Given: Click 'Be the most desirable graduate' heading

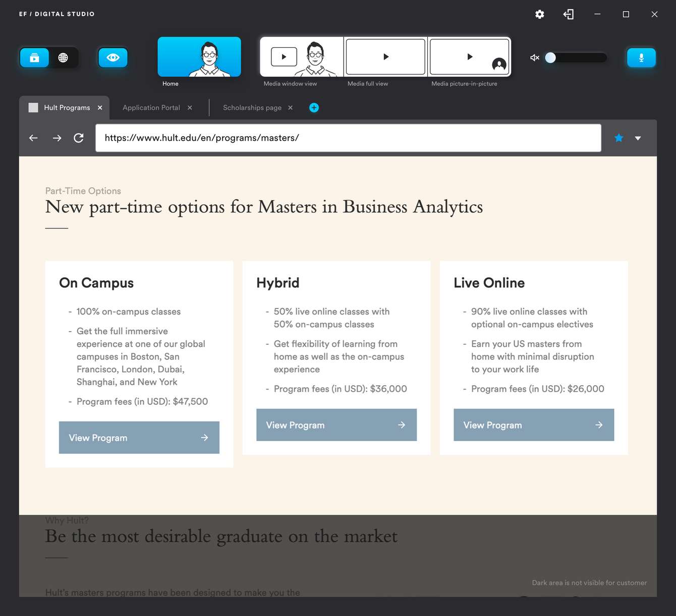Looking at the screenshot, I should tap(221, 536).
